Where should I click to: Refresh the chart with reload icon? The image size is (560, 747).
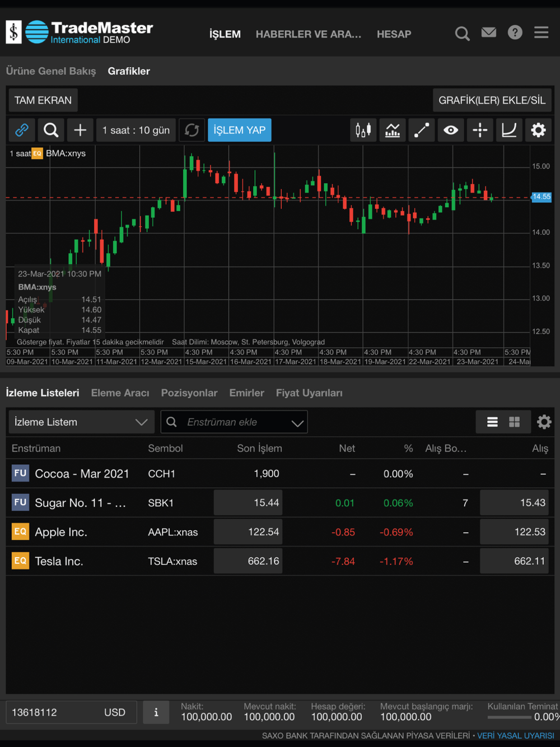(192, 130)
